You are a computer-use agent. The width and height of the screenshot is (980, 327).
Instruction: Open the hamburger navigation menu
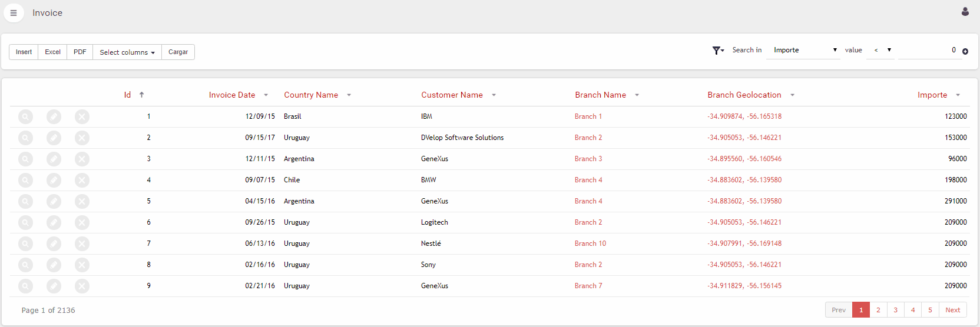[x=14, y=13]
